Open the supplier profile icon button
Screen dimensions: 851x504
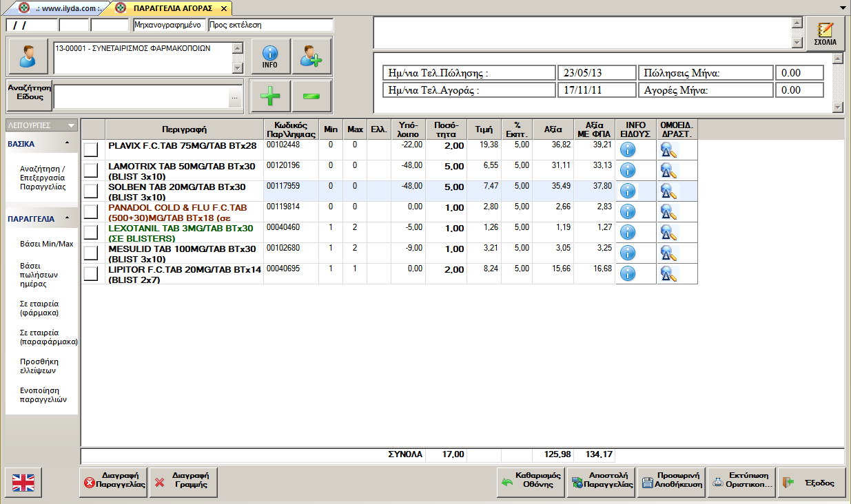[x=28, y=56]
